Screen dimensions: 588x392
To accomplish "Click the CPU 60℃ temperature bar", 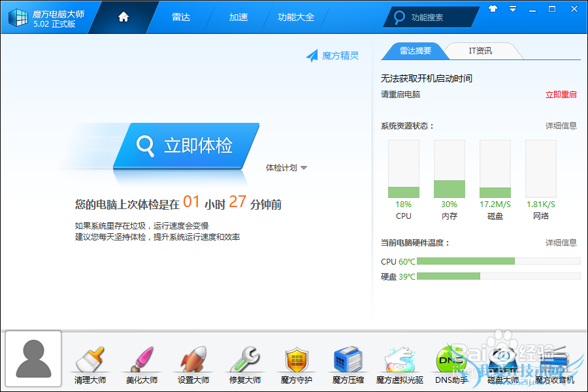I will click(498, 261).
